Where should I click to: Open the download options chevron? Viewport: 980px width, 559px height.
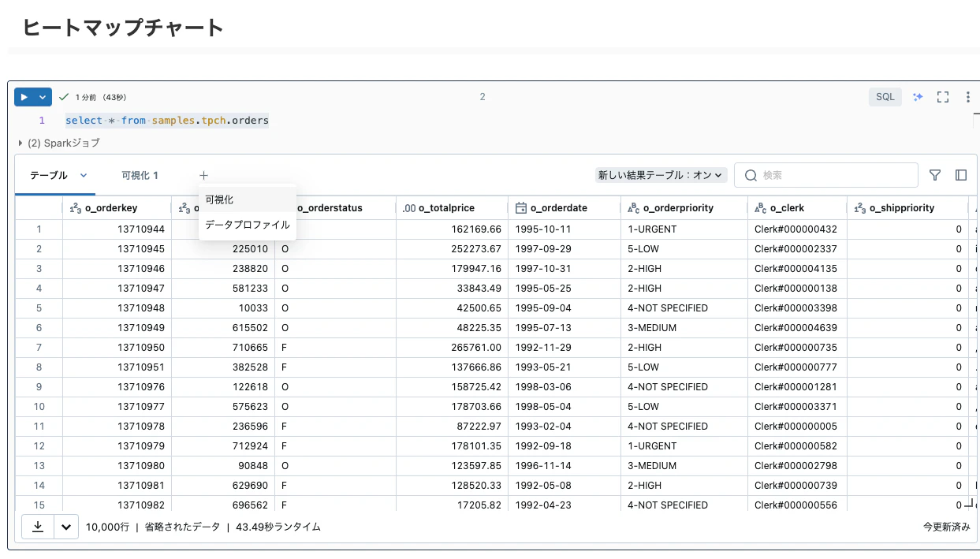point(66,527)
